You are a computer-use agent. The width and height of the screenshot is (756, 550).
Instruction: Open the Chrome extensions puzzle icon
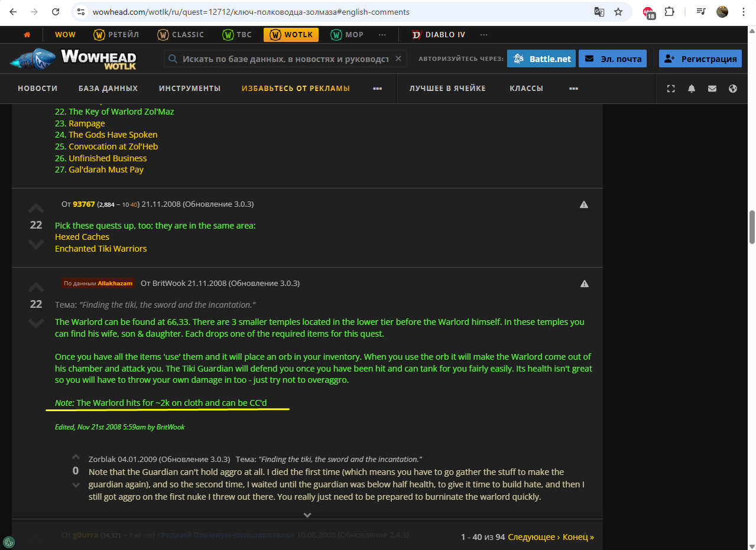(x=670, y=12)
